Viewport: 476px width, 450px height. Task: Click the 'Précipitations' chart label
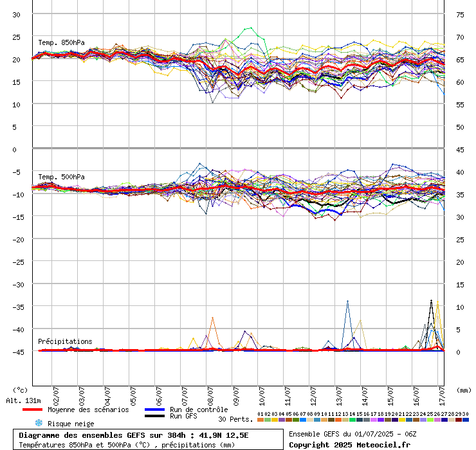point(65,341)
